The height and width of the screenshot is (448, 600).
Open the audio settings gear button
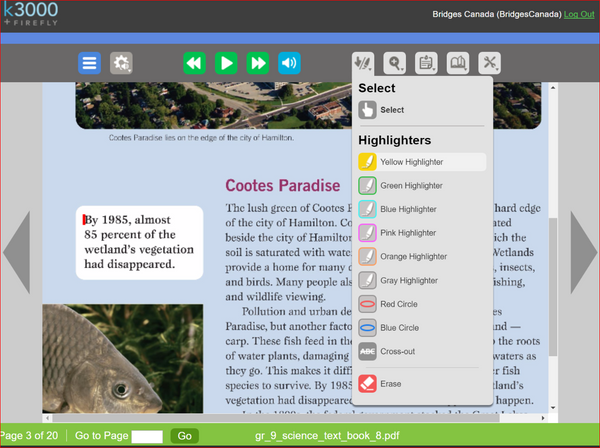121,63
